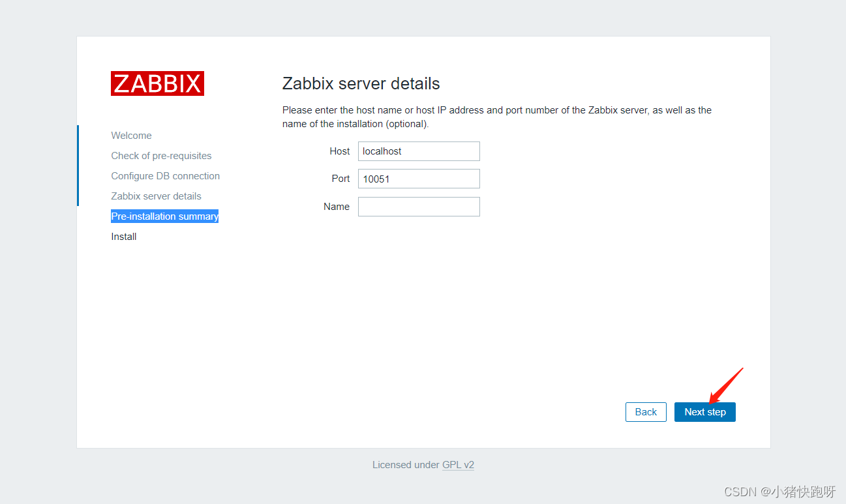Click the CSDN watermark text
This screenshot has width=846, height=504.
click(779, 491)
